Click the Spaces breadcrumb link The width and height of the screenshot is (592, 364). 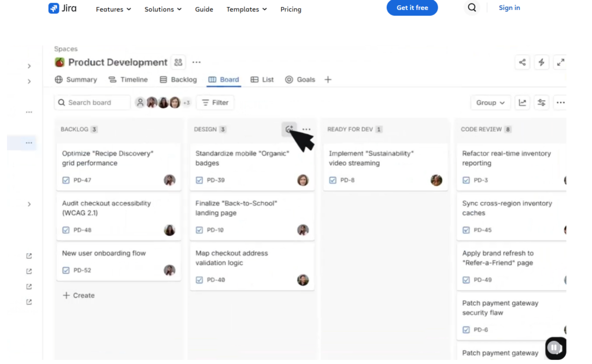click(x=66, y=49)
